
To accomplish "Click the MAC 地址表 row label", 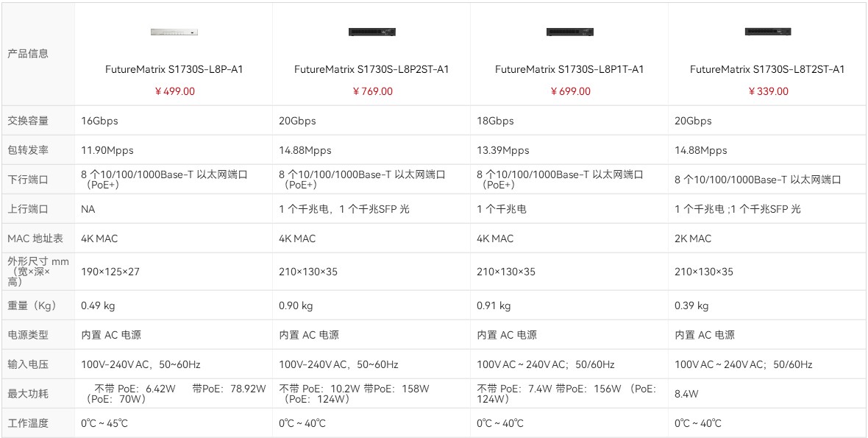I will (x=35, y=239).
